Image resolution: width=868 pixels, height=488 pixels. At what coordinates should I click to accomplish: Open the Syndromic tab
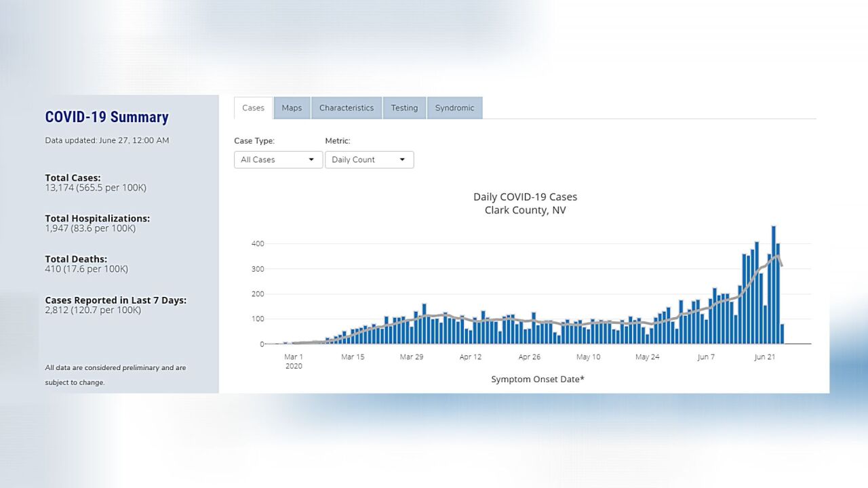click(x=454, y=108)
